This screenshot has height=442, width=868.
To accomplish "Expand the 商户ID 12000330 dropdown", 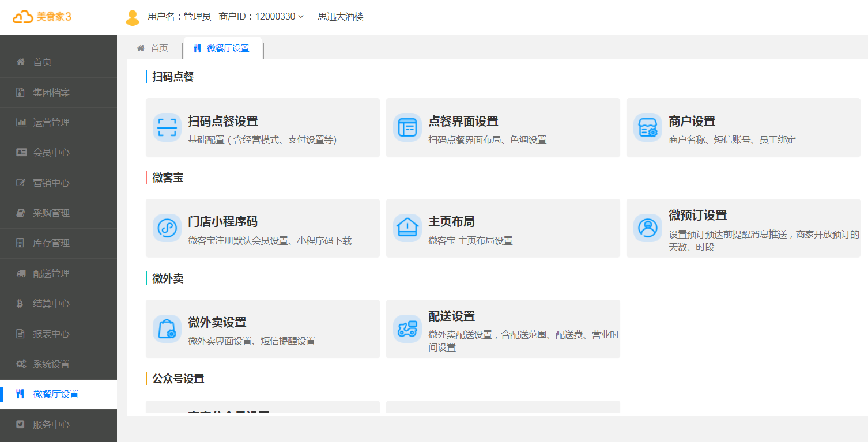I will (x=301, y=17).
